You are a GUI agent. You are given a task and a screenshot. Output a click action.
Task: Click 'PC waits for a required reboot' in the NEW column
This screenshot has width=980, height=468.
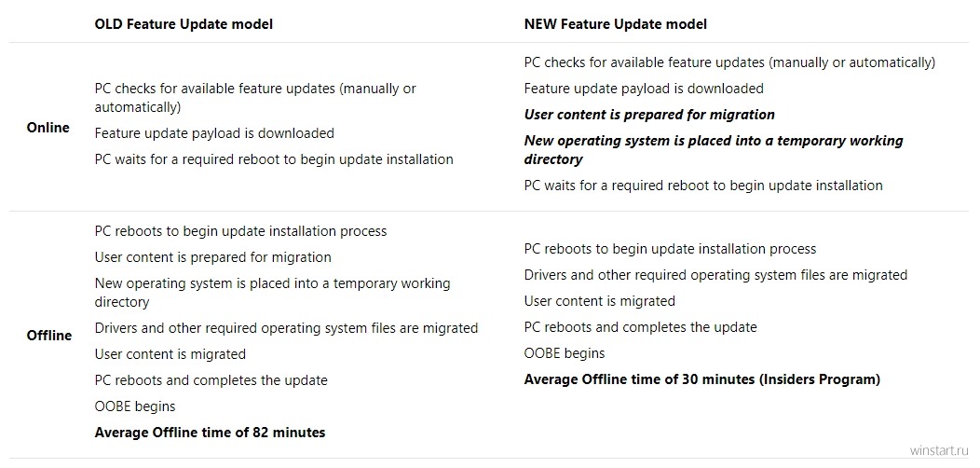pos(703,186)
